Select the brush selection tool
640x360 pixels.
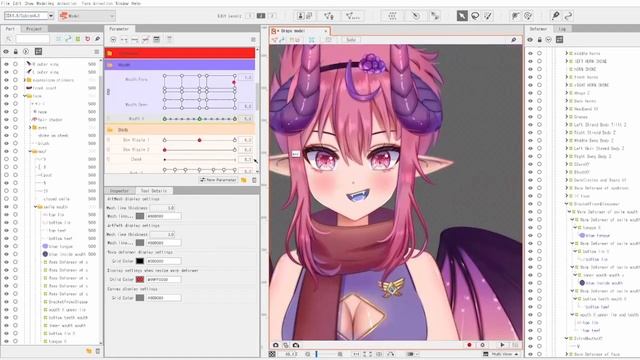point(488,16)
